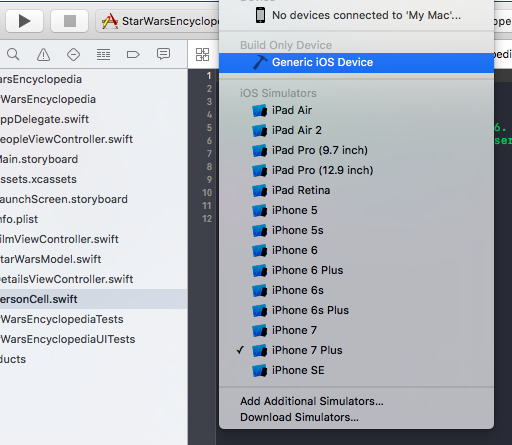
Task: Open Main.storyboard in the navigator
Action: coord(39,159)
